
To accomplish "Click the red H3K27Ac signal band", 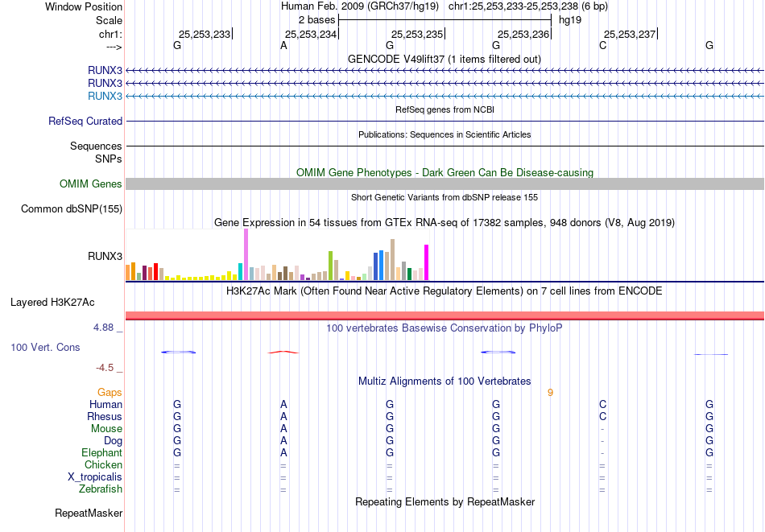I will (x=445, y=315).
